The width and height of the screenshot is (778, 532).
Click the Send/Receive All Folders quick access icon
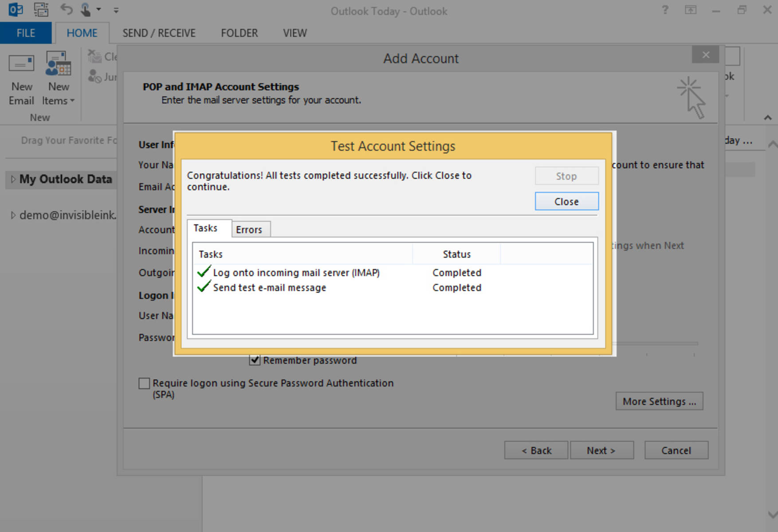click(x=41, y=9)
